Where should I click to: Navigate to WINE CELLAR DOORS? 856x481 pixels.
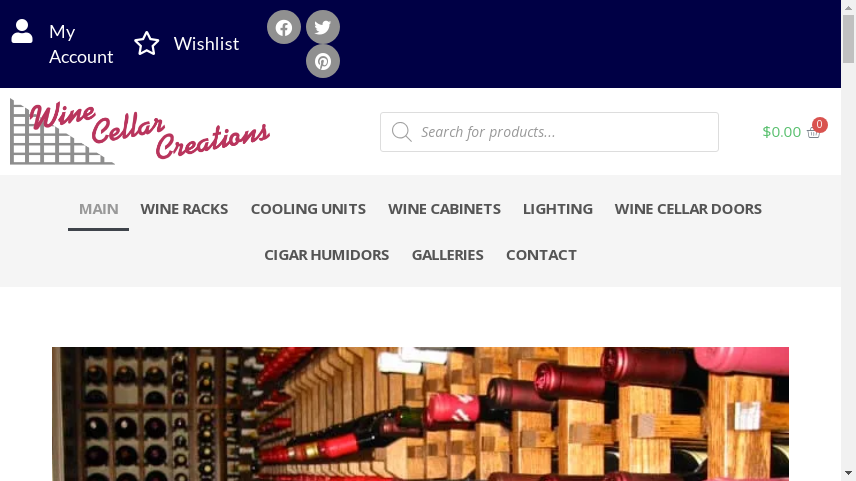pyautogui.click(x=688, y=209)
